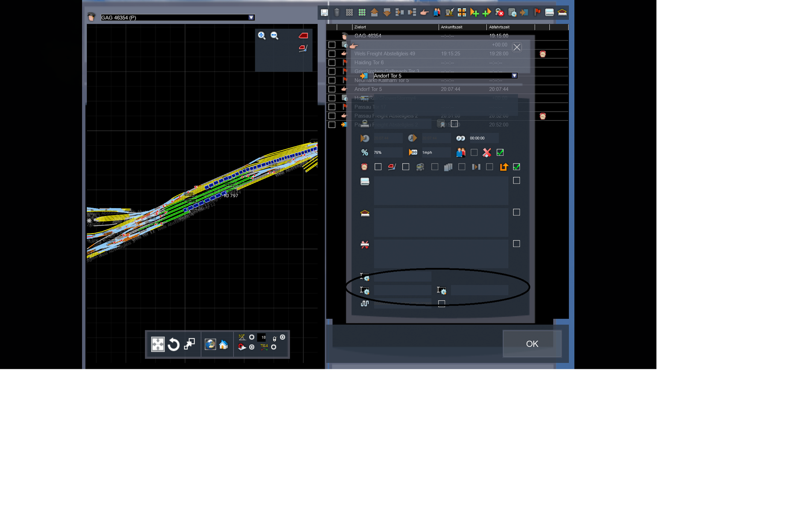Zoom in on the track map
812x529 pixels.
coord(262,36)
